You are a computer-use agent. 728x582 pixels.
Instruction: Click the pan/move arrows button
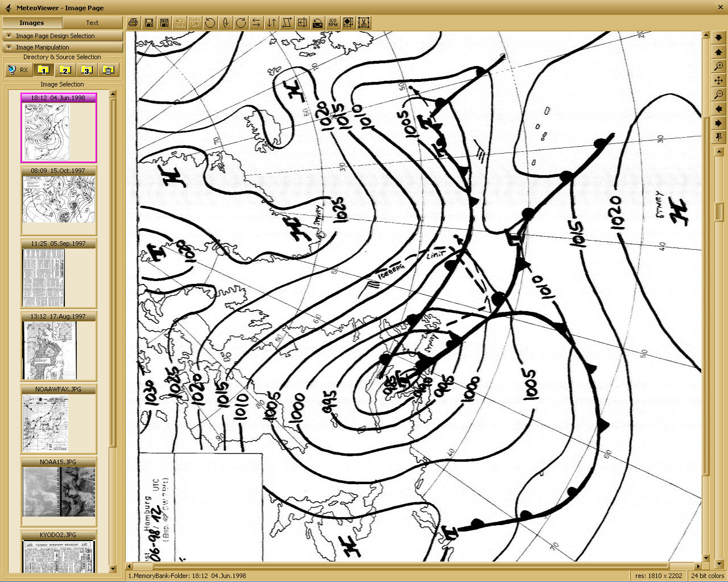click(x=719, y=81)
